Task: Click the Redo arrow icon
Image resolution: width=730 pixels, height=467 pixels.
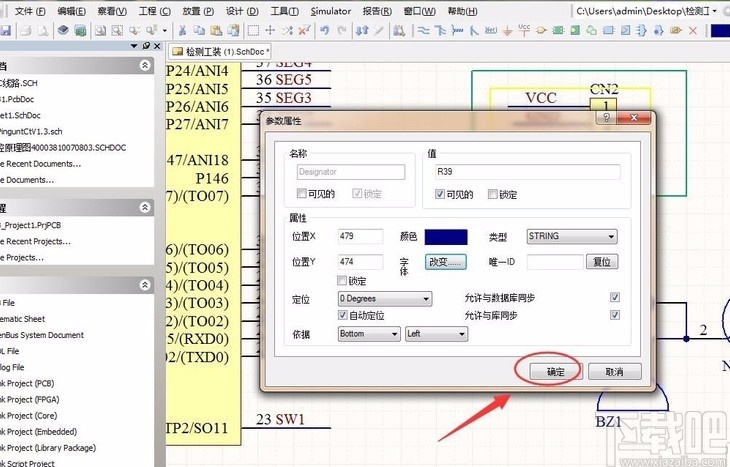Action: tap(342, 31)
